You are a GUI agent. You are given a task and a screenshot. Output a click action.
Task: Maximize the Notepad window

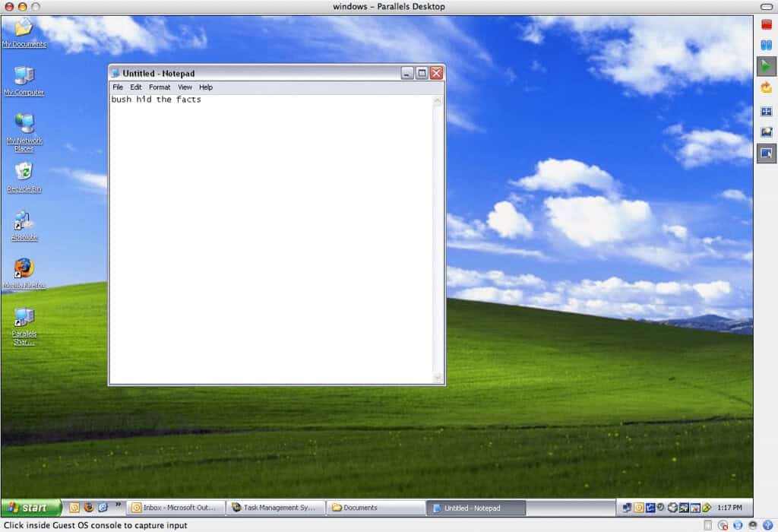(x=422, y=73)
